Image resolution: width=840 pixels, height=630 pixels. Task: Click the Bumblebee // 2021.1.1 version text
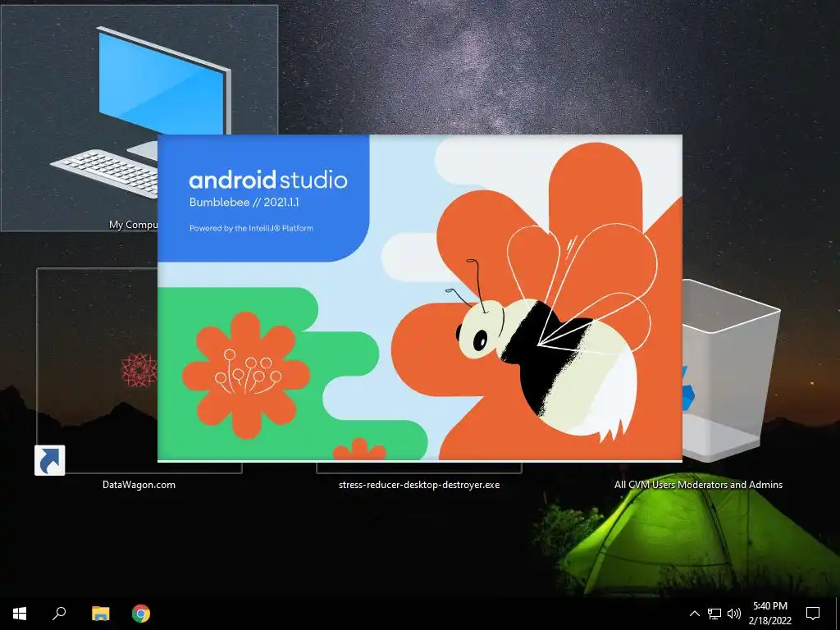click(x=244, y=203)
